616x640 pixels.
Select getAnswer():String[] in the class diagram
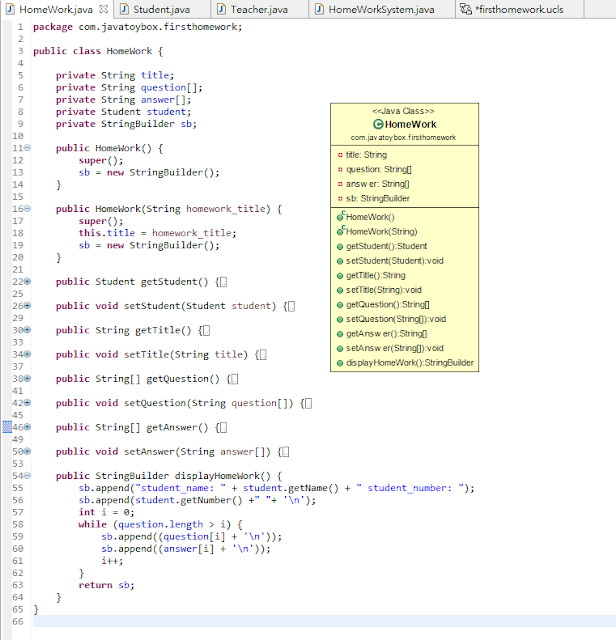386,334
